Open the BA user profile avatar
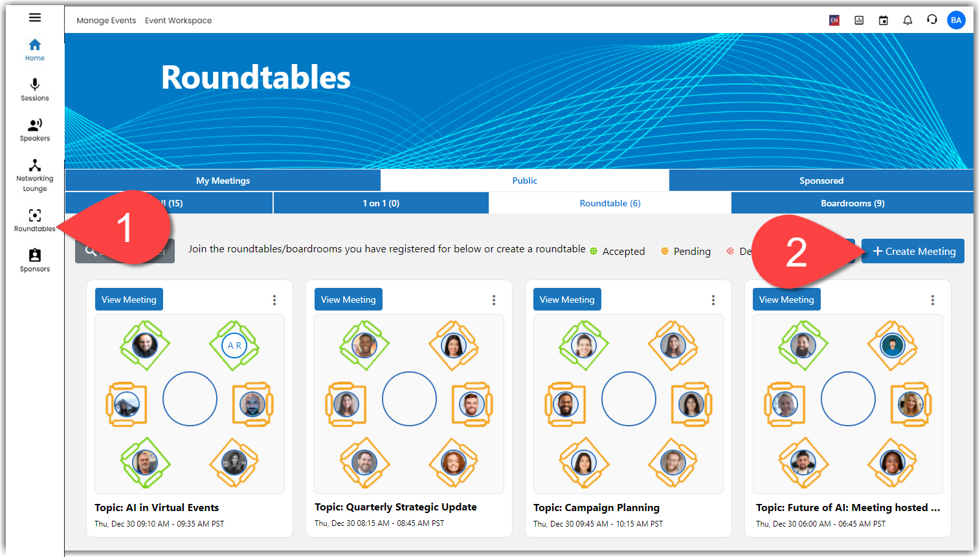980x557 pixels. coord(956,20)
